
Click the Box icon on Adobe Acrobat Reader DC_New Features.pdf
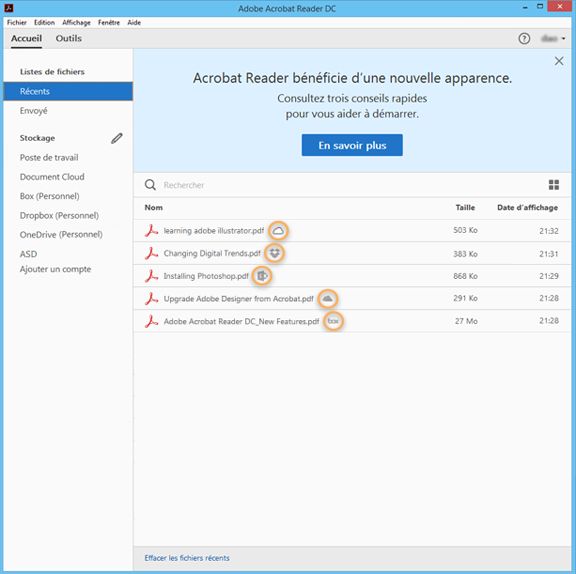(x=333, y=321)
